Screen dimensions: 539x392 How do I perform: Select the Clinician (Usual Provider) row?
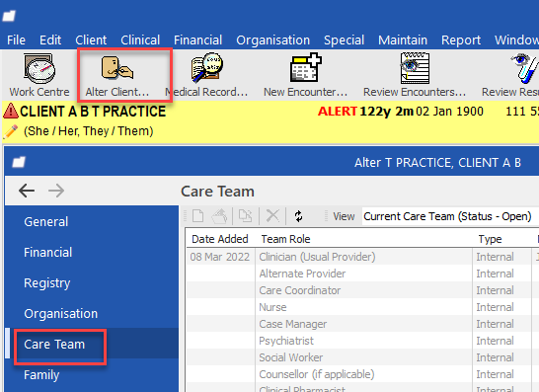tap(362, 257)
